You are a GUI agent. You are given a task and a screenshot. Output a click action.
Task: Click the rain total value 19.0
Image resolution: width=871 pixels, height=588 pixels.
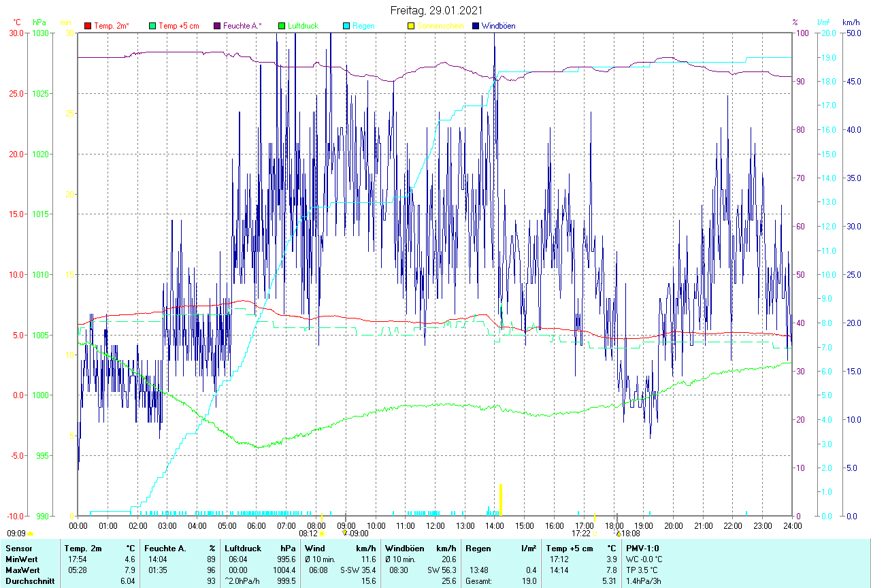click(529, 581)
